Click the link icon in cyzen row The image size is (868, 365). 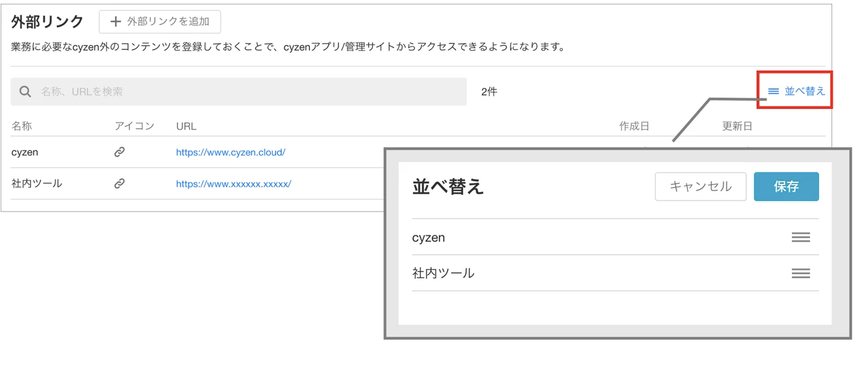point(119,152)
